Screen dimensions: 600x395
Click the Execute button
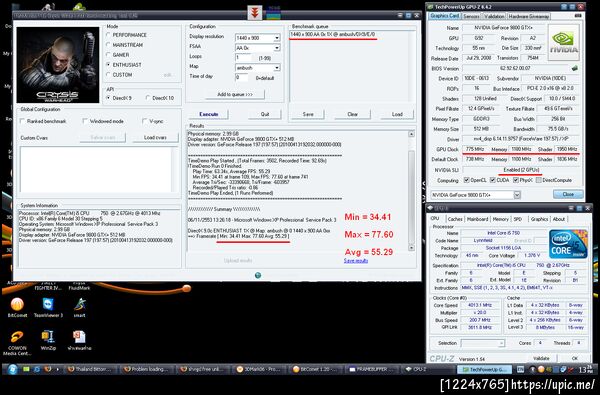pyautogui.click(x=209, y=114)
